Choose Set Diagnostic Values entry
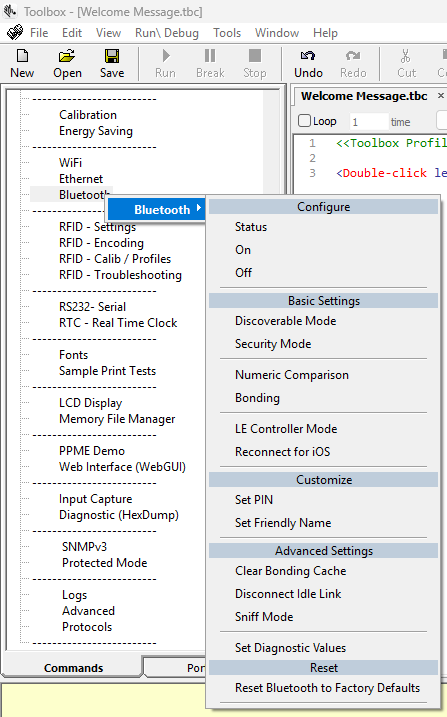447x717 pixels. (290, 648)
